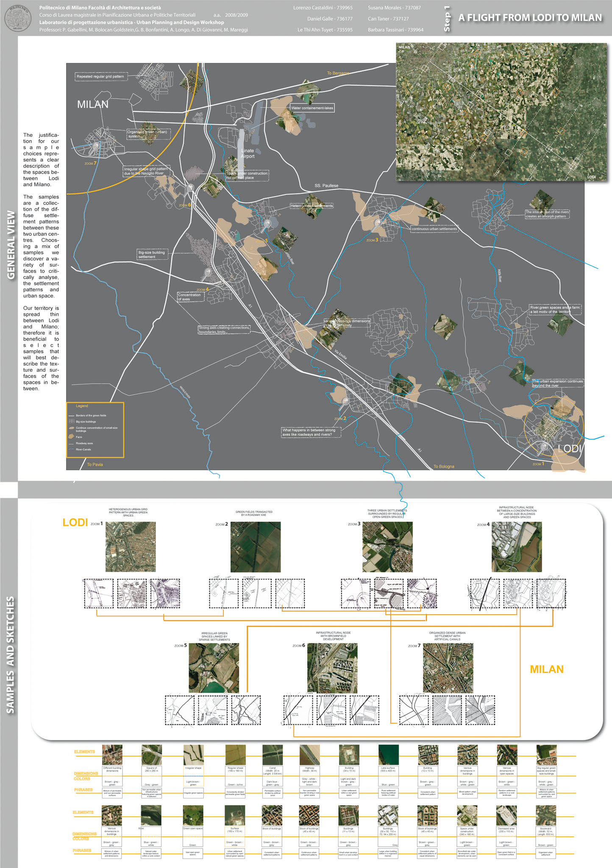Click the Big size buildings legend symbol
Screen dimensions: 612x868
coord(71,422)
